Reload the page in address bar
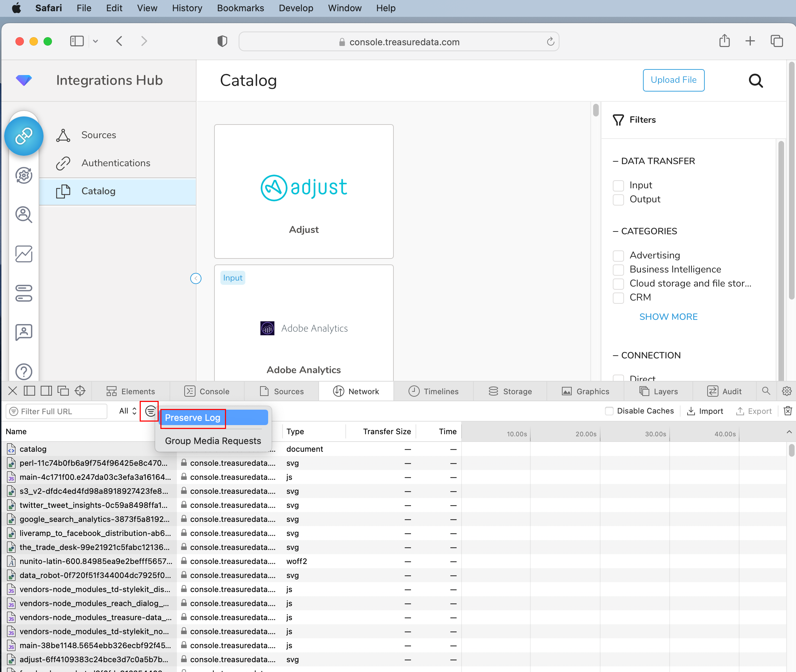Image resolution: width=796 pixels, height=672 pixels. coord(550,41)
